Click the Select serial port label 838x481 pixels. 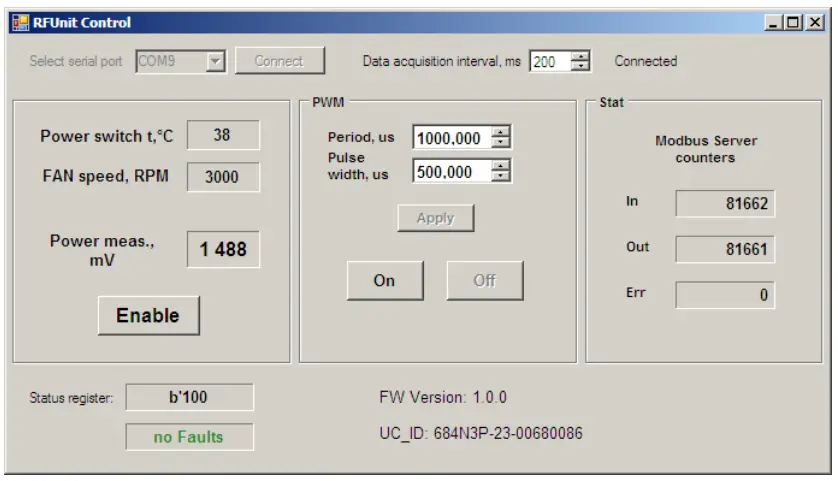tap(76, 61)
